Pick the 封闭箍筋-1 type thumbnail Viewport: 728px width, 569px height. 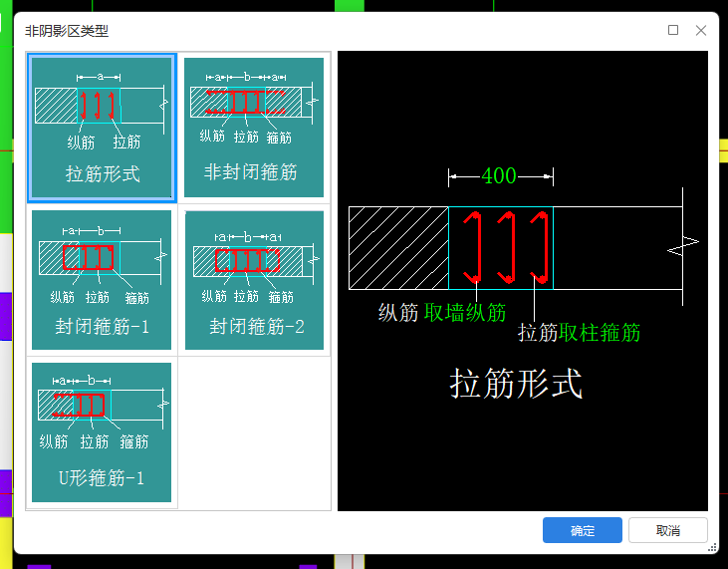pyautogui.click(x=102, y=280)
